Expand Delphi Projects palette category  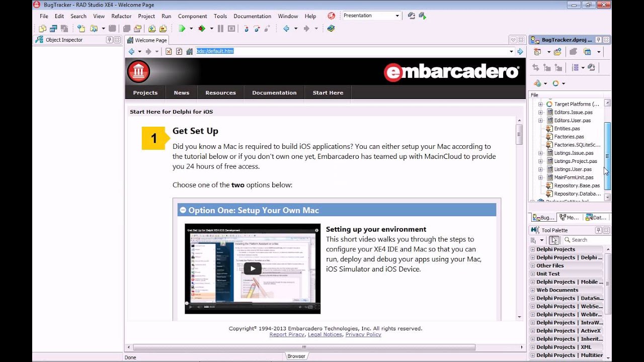tap(532, 249)
